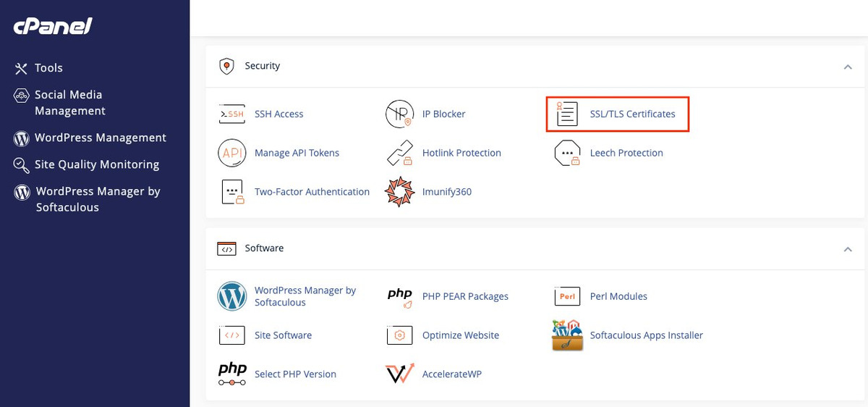The height and width of the screenshot is (407, 868).
Task: Click the Security shield section icon
Action: (x=227, y=66)
